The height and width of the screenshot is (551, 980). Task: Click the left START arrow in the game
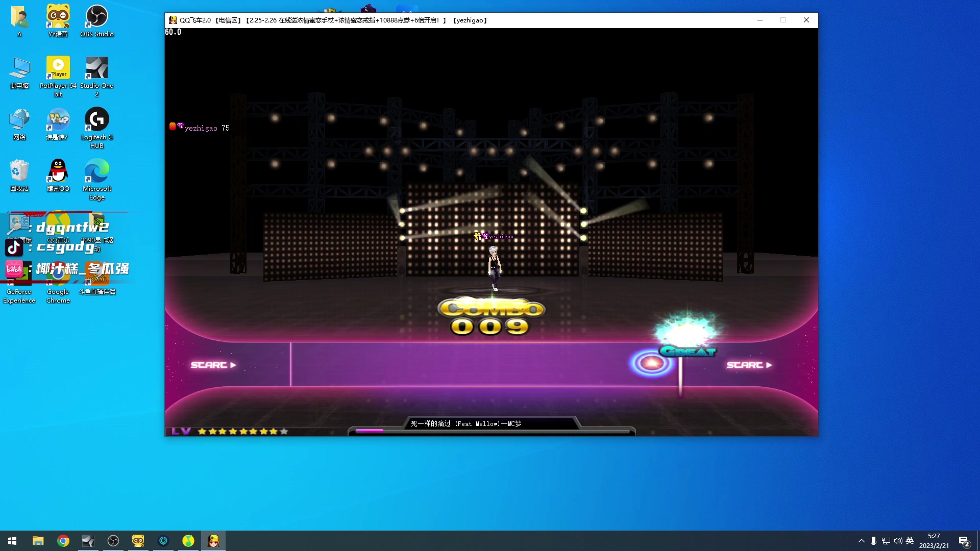[x=213, y=365]
